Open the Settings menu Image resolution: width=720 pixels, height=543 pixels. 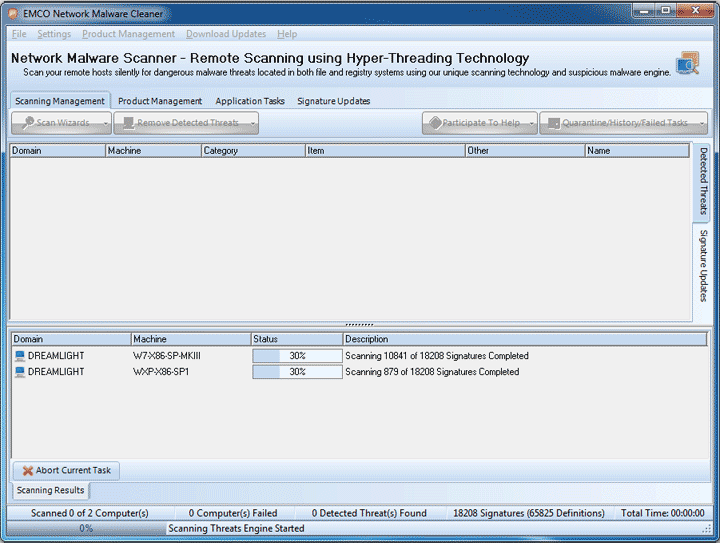[x=54, y=34]
